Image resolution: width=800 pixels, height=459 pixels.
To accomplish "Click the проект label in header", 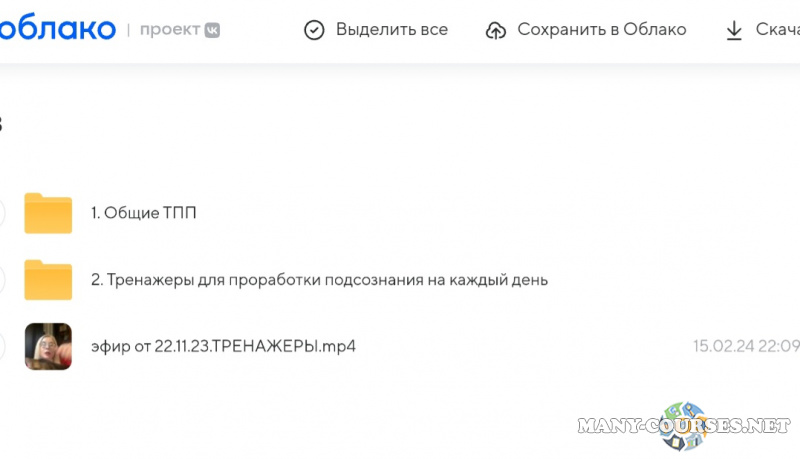I will 170,30.
